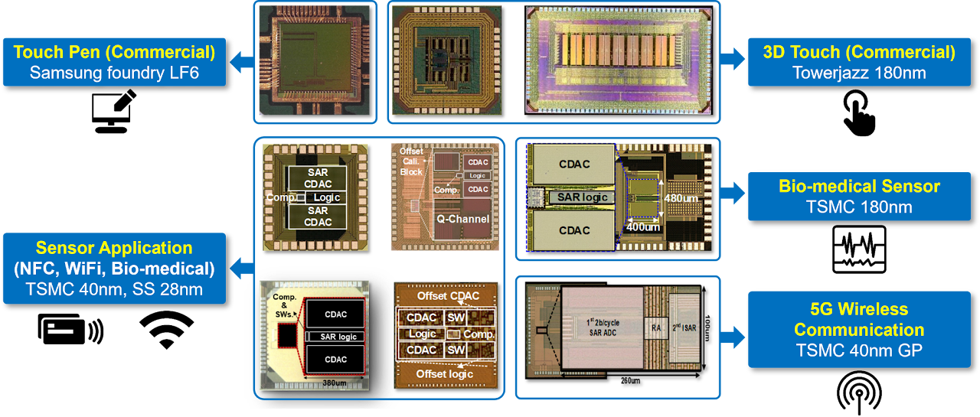Click the 'TSMC 180nm' text

point(859,207)
